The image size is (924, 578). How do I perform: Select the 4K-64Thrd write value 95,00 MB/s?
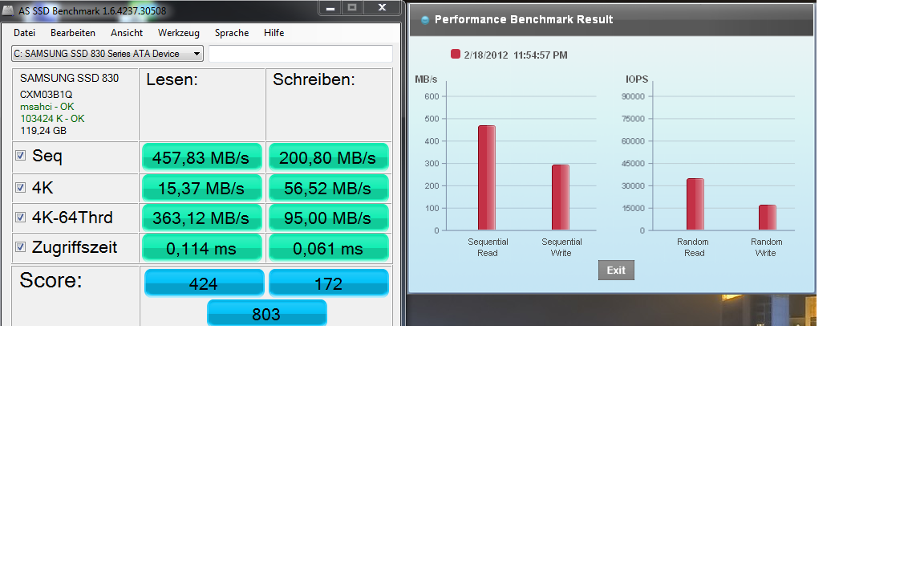point(328,218)
